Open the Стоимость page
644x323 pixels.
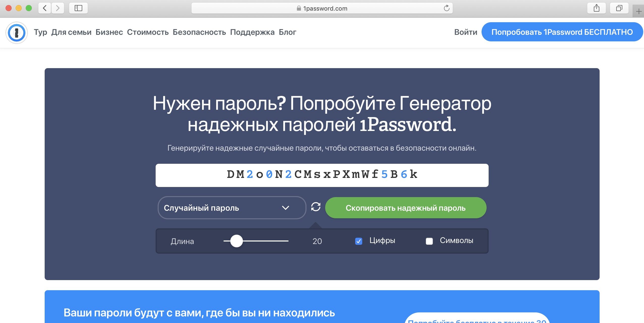pos(148,32)
